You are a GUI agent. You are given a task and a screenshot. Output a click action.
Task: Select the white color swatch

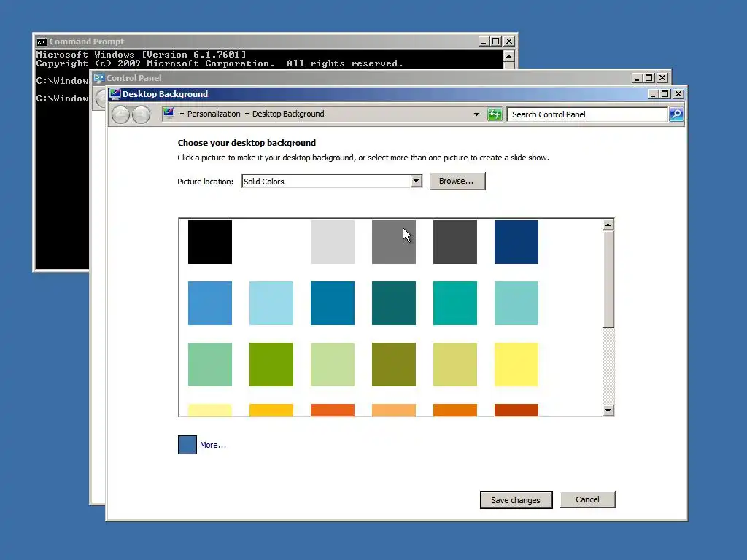pyautogui.click(x=271, y=242)
